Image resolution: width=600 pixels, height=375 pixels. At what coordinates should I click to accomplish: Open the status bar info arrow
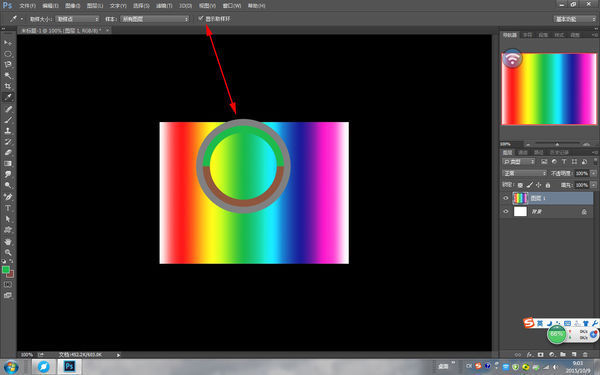pos(118,355)
